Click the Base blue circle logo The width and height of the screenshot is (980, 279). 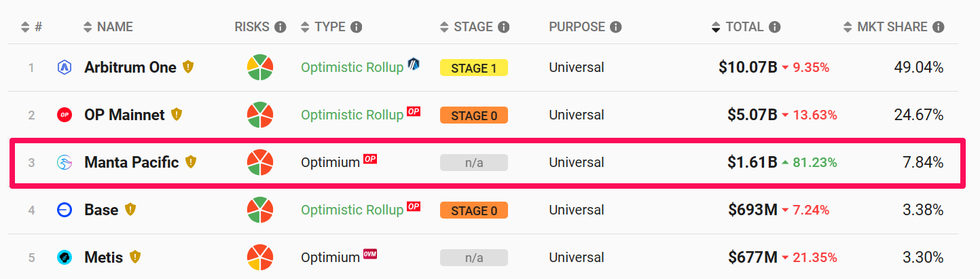click(x=65, y=210)
